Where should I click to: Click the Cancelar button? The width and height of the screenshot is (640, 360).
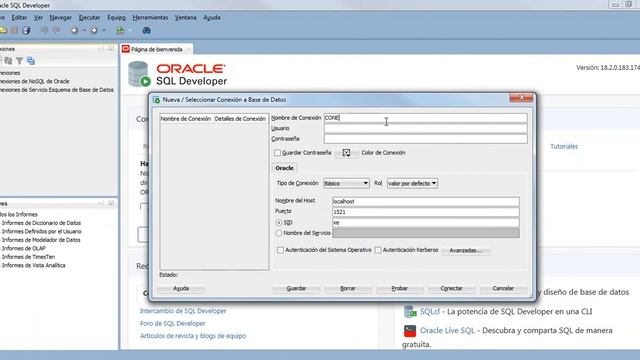pyautogui.click(x=503, y=289)
